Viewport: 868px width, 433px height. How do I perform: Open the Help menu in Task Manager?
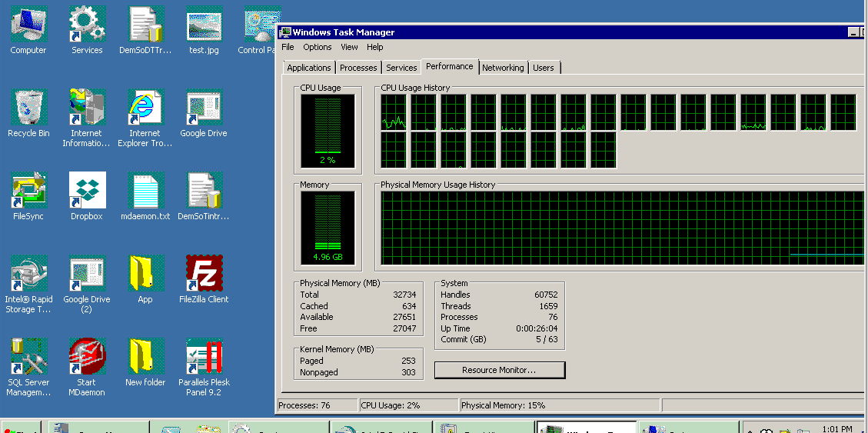pos(374,47)
